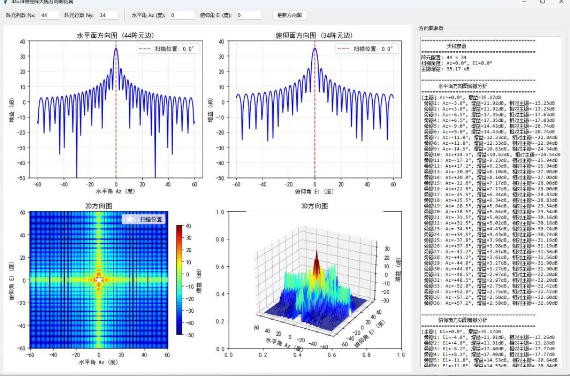Maximize the antenna pattern window

pyautogui.click(x=542, y=2)
